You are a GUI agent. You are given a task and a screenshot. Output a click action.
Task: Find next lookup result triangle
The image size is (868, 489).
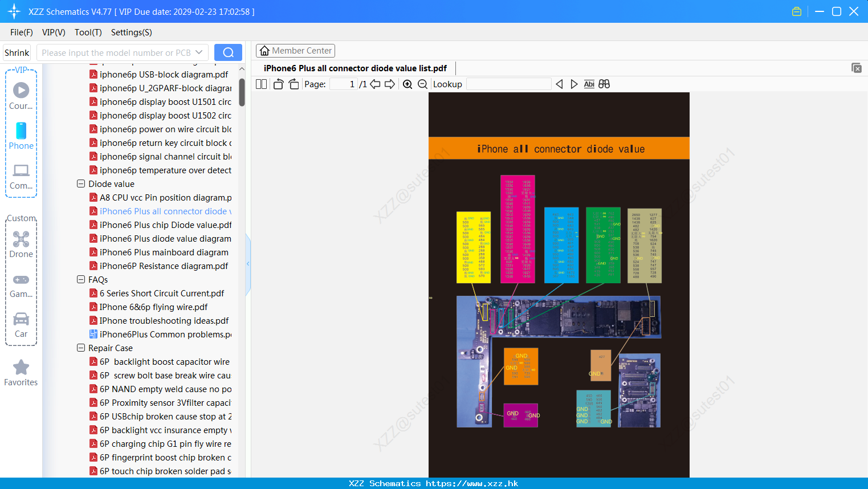tap(574, 84)
